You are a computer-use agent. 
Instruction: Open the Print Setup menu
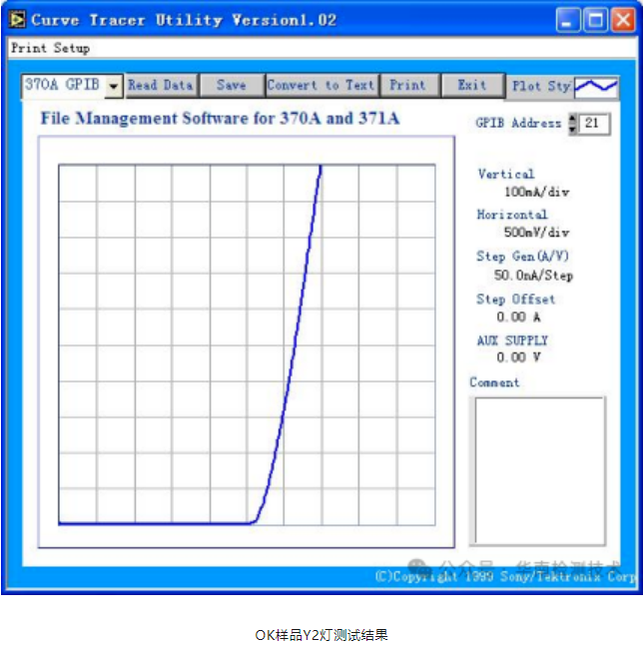click(50, 48)
